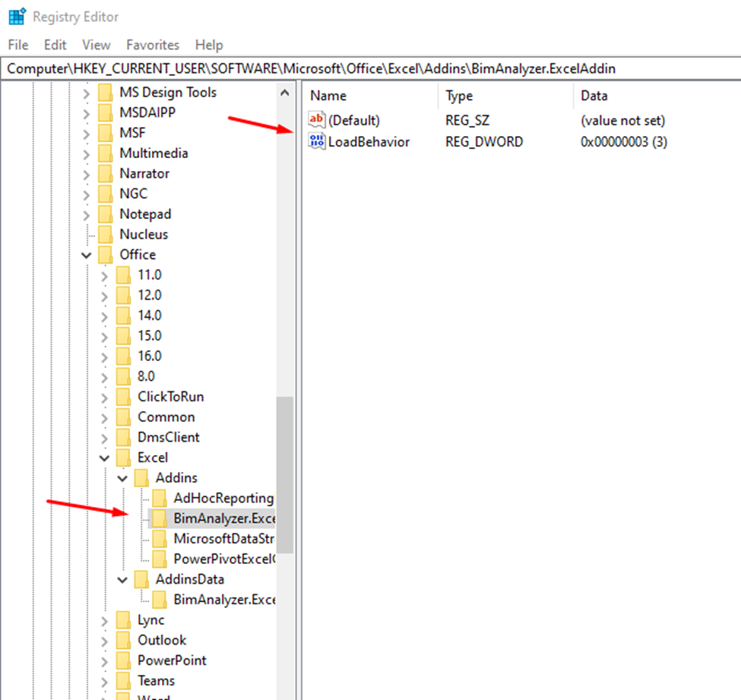Click the (Default) string value icon
This screenshot has height=700, width=741.
point(317,120)
